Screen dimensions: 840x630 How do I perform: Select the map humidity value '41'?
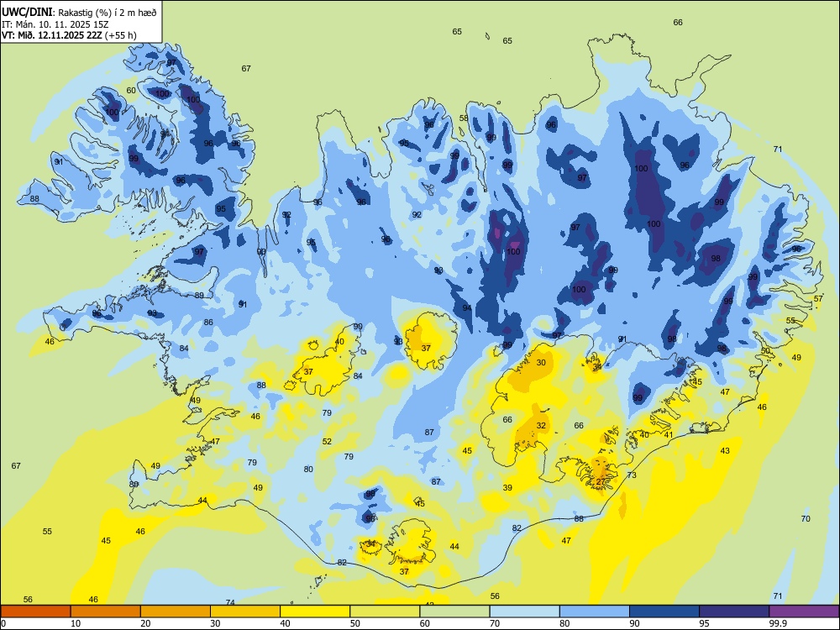click(x=668, y=434)
